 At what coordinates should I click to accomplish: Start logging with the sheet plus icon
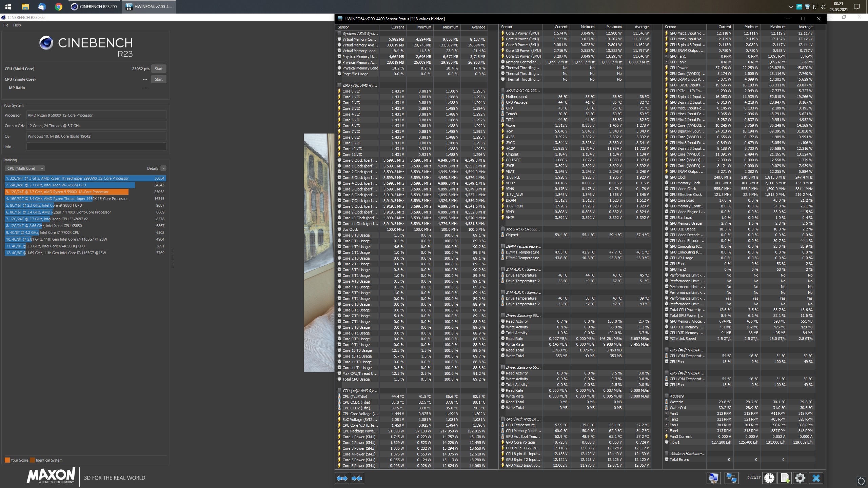coord(785,478)
